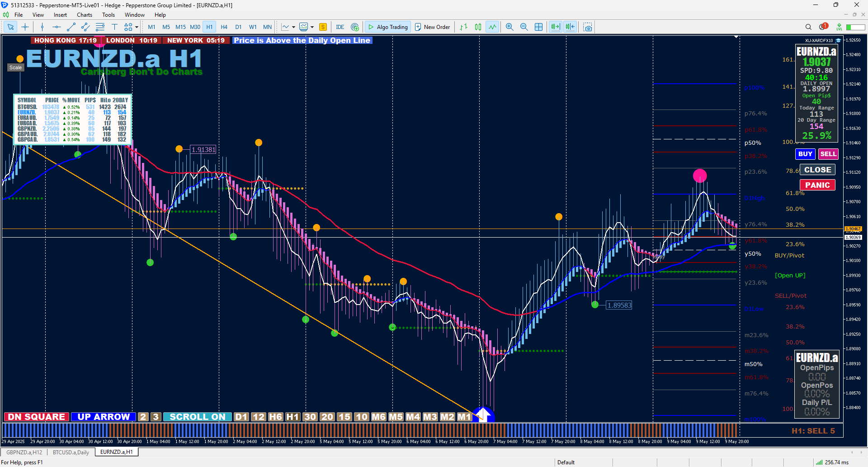Switch to line chart display

(492, 27)
